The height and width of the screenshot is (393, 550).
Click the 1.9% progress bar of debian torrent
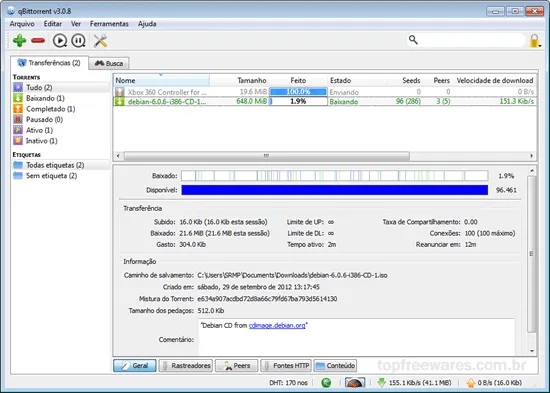[298, 101]
